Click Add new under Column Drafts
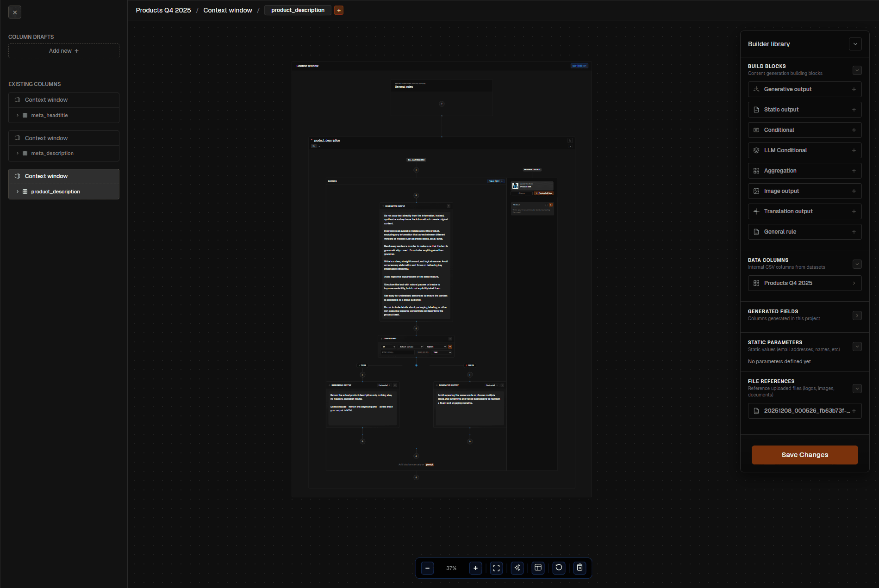Image resolution: width=879 pixels, height=588 pixels. tap(63, 50)
